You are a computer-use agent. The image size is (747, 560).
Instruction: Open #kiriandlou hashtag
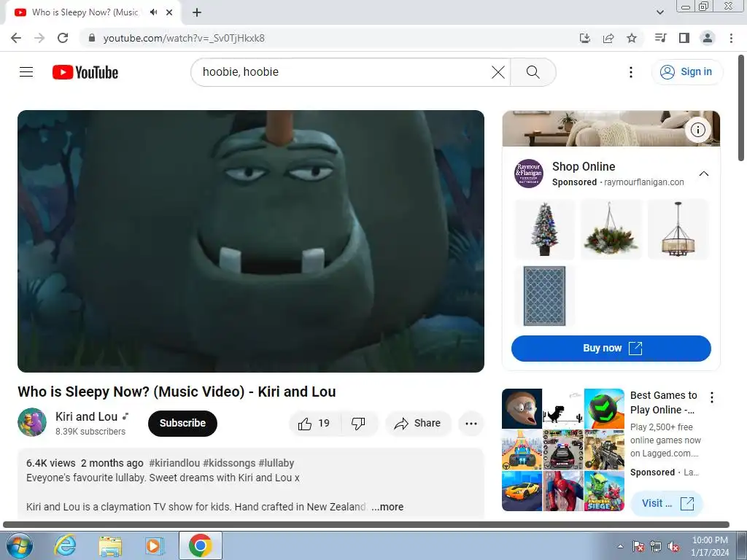[x=174, y=463]
